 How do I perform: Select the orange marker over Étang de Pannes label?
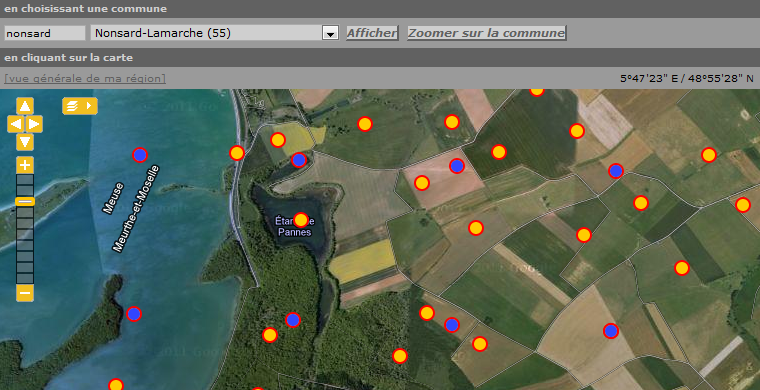pos(301,220)
